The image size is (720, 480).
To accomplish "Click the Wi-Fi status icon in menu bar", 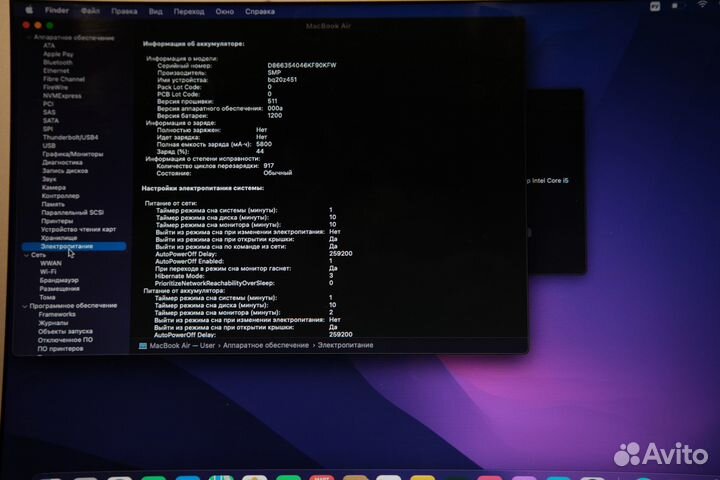I will coord(702,5).
